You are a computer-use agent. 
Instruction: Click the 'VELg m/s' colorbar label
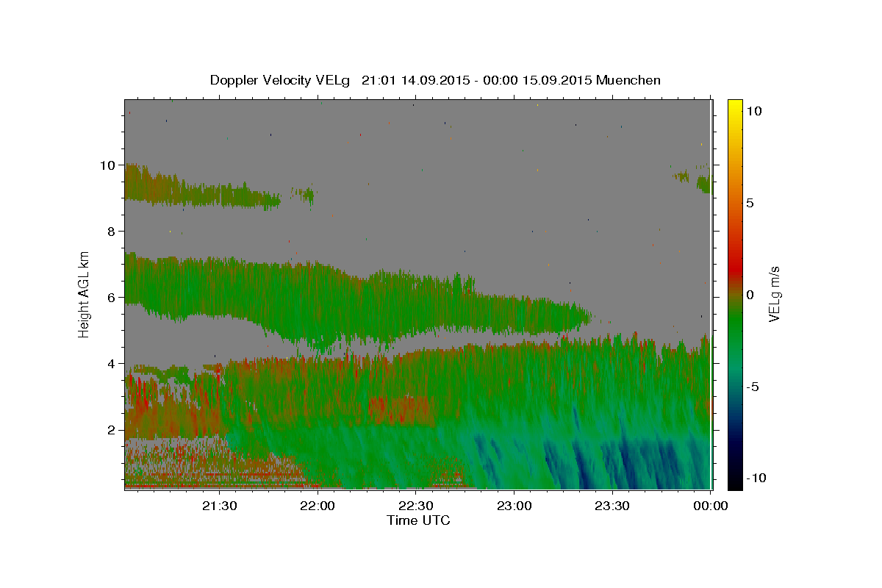[x=774, y=294]
